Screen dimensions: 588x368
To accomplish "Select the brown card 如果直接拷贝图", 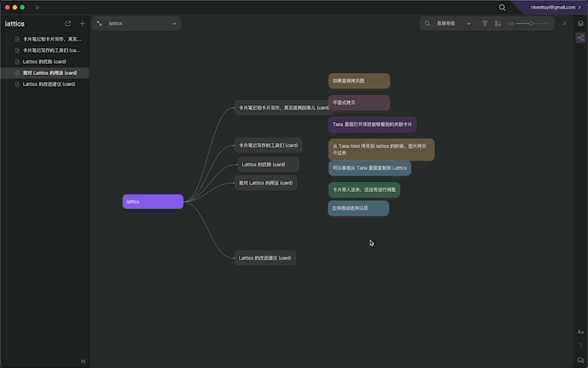I will pyautogui.click(x=359, y=81).
